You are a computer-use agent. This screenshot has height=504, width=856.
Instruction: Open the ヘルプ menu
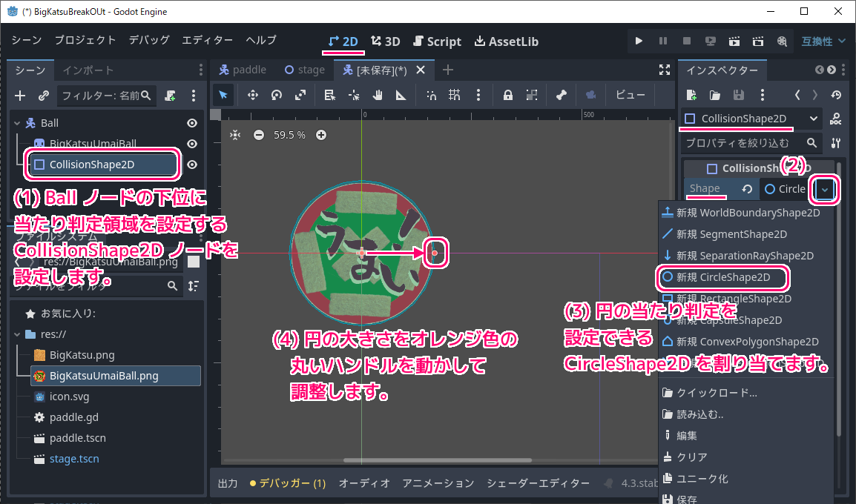point(261,40)
